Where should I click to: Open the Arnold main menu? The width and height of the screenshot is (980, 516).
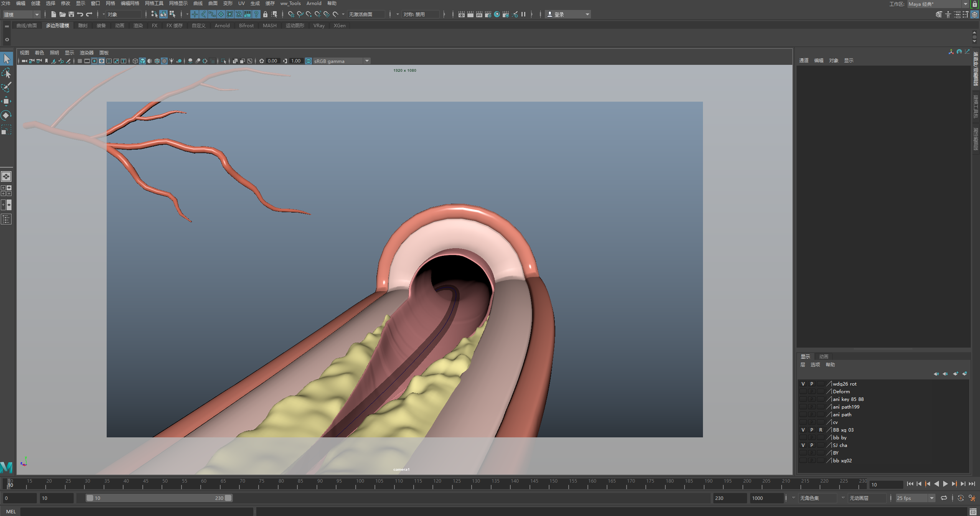pyautogui.click(x=313, y=3)
